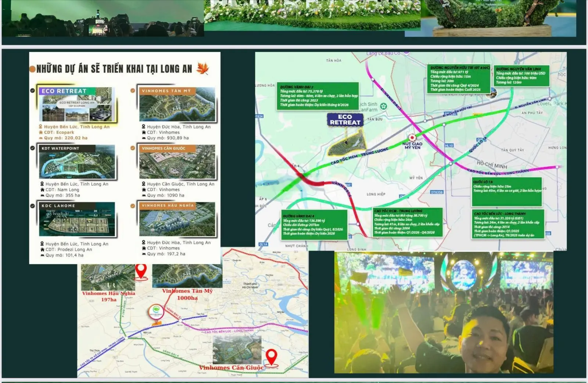The height and width of the screenshot is (383, 588).
Task: Click the 'Vinhomes Tân Mỹ 1000ha' red label
Action: (187, 294)
